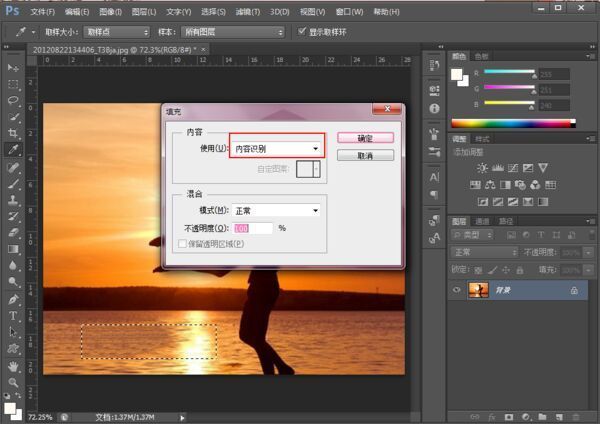Select the Crop tool in toolbar
Screen dimensions: 600x424
point(13,133)
